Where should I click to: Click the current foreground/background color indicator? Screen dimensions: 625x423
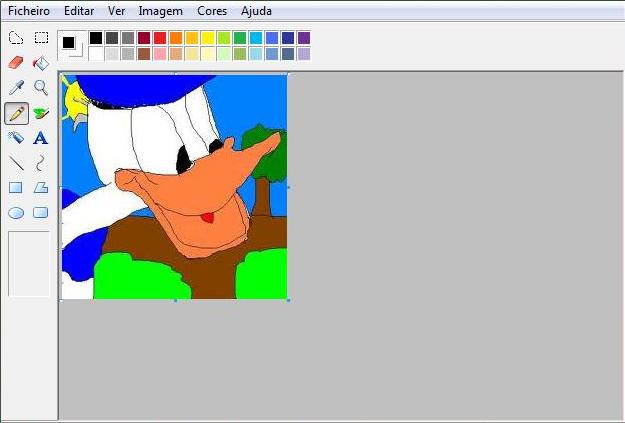point(72,46)
